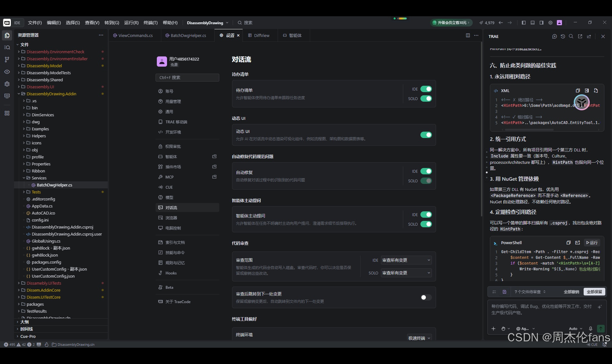Image resolution: width=612 pixels, height=364 pixels.
Task: Run the PowerShell script with 运行
Action: tap(592, 243)
